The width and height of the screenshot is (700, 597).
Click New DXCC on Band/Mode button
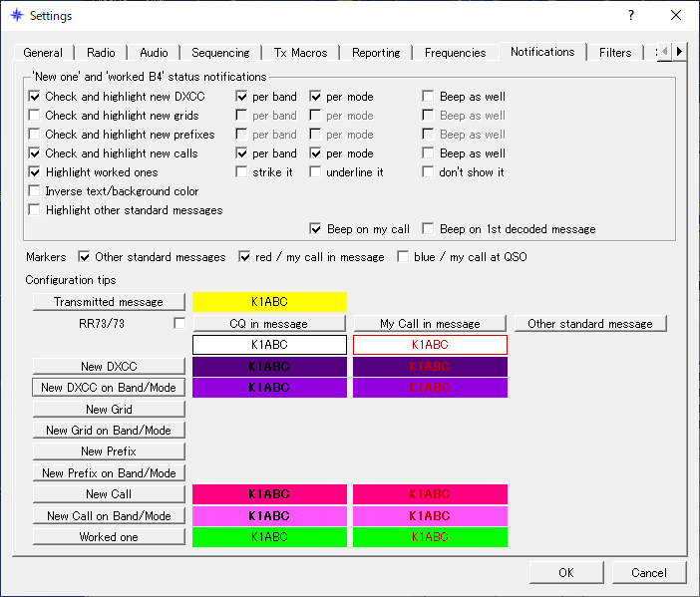109,388
